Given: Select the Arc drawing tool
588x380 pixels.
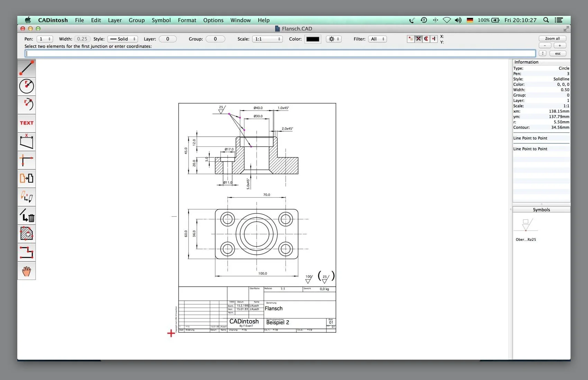Looking at the screenshot, I should click(x=27, y=105).
